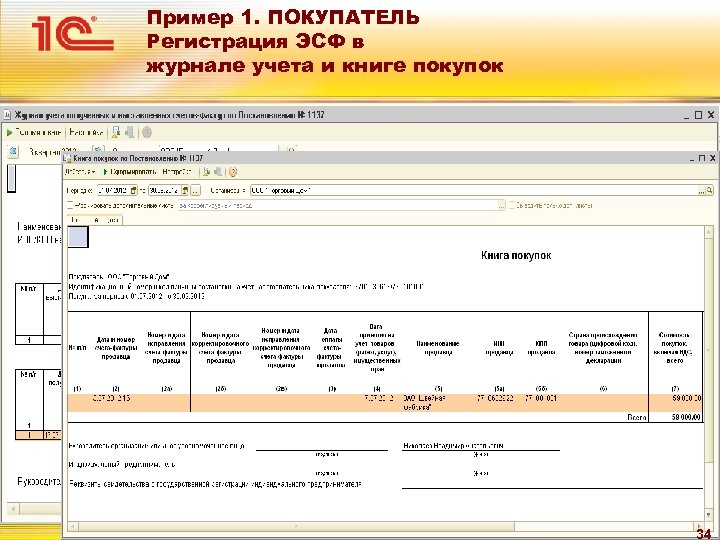Image resolution: width=720 pixels, height=540 pixels.
Task: Click the period start date field
Action: [113, 190]
